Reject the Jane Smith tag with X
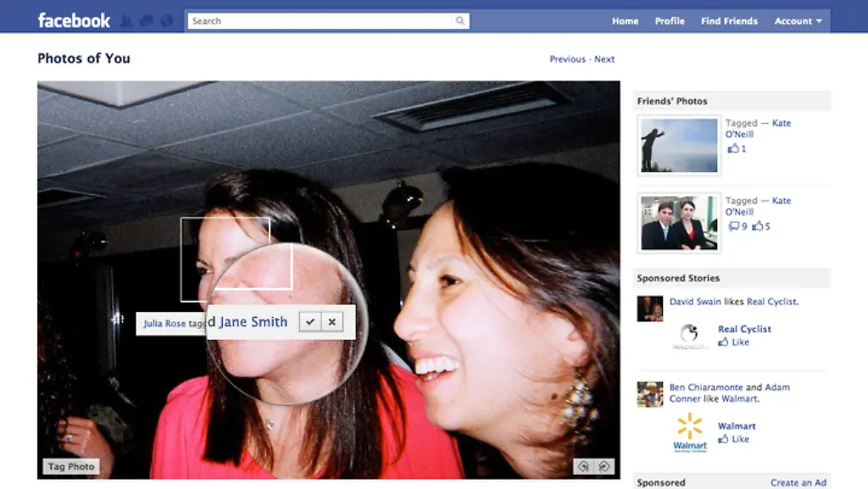Screen dimensions: 868x489 (x=332, y=322)
